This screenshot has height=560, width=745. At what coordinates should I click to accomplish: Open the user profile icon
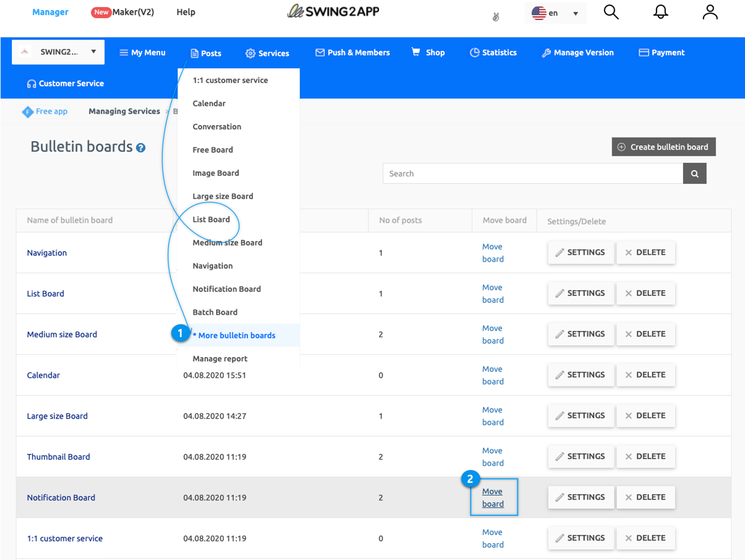coord(710,12)
